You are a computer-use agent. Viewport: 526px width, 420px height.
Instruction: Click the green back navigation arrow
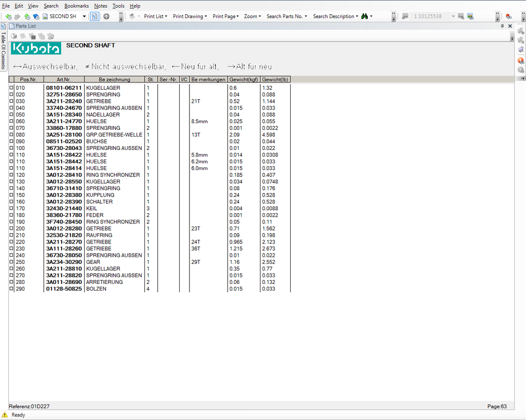tap(8, 16)
